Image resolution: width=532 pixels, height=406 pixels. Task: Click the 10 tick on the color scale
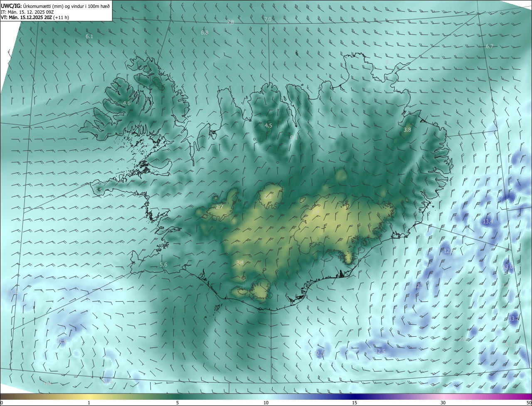266,403
